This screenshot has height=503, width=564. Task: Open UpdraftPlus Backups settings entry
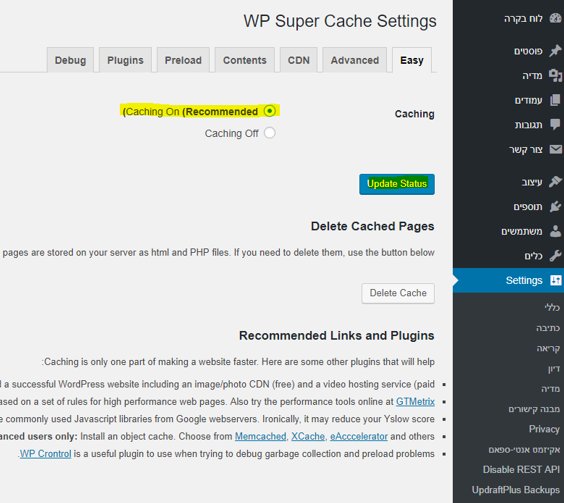[x=515, y=490]
